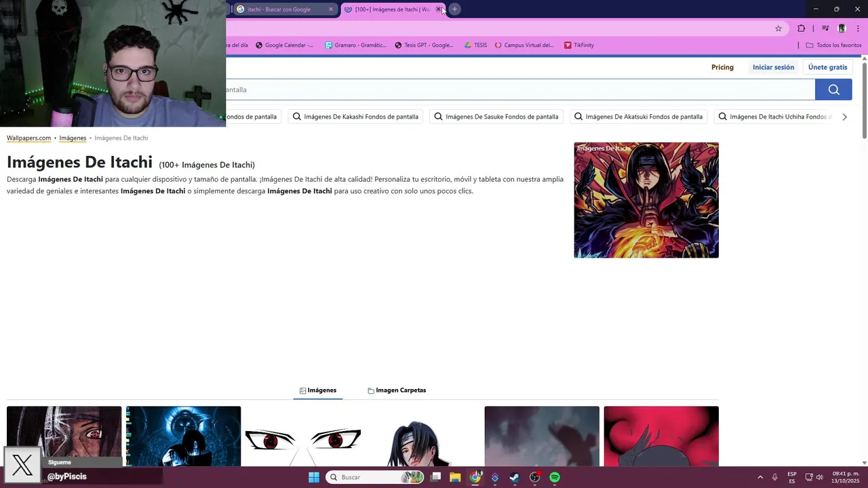868x488 pixels.
Task: Expand suggestions with the right chevron arrow
Action: tap(844, 117)
